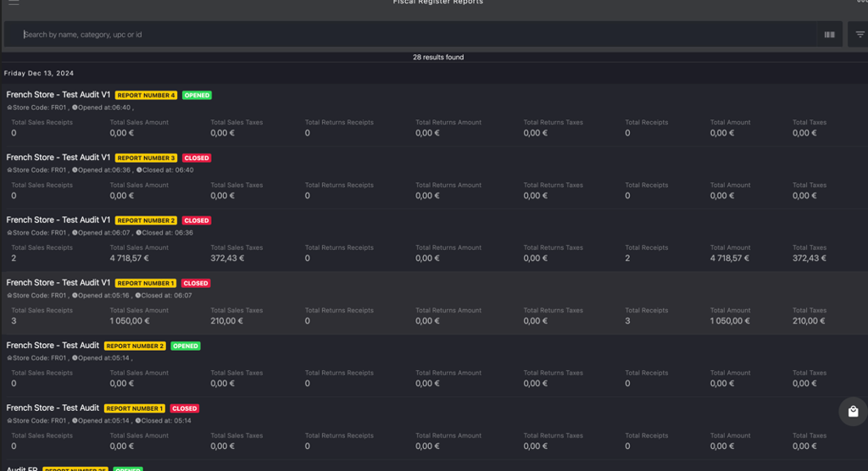Screen dimensions: 868x471
Task: Click Total Sales Taxes value 210,00 €
Action: point(226,320)
